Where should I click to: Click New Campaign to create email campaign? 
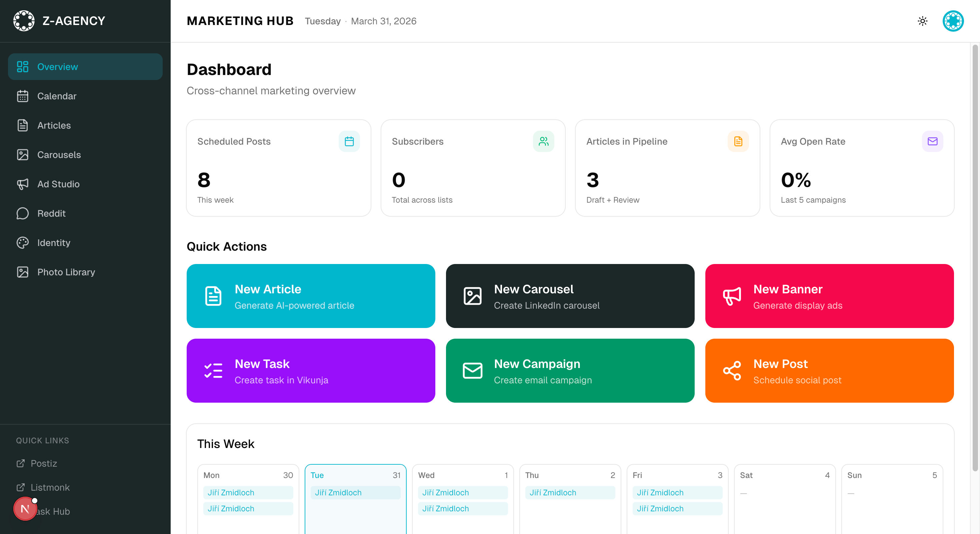[x=570, y=370]
